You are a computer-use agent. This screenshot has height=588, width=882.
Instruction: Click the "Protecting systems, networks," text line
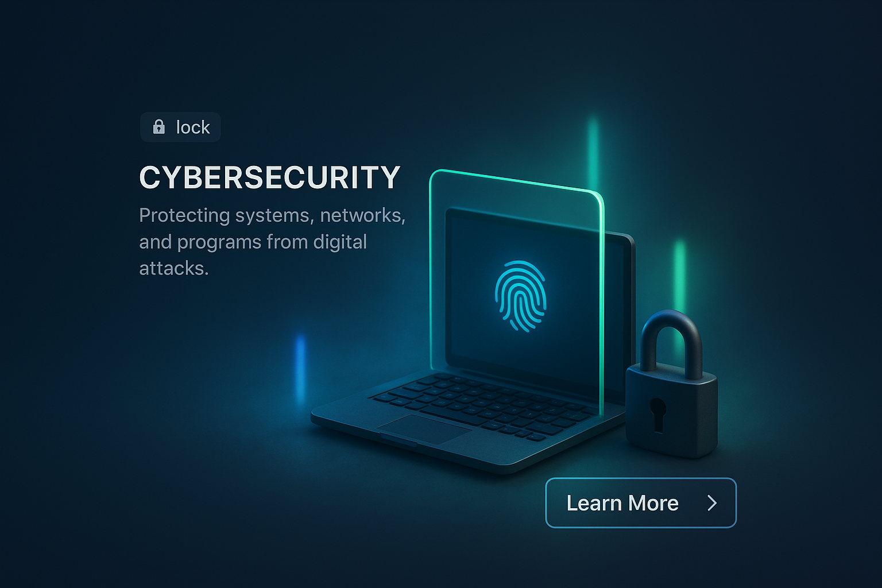(272, 216)
